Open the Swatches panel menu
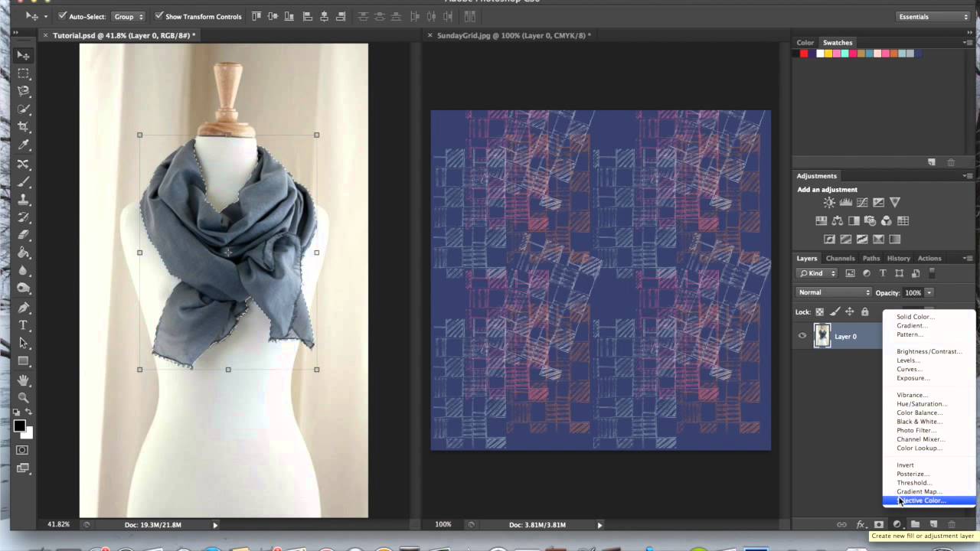Screen dimensions: 980x551 [968, 43]
